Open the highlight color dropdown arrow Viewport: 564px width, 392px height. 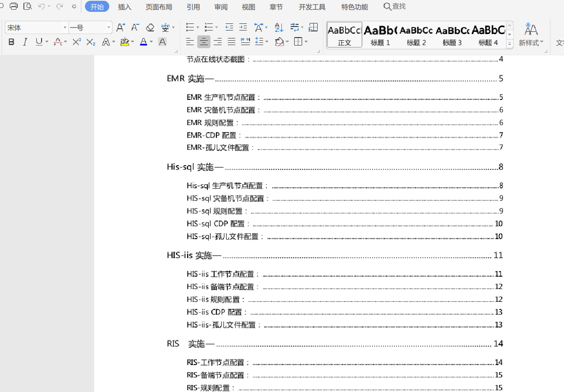click(x=132, y=42)
